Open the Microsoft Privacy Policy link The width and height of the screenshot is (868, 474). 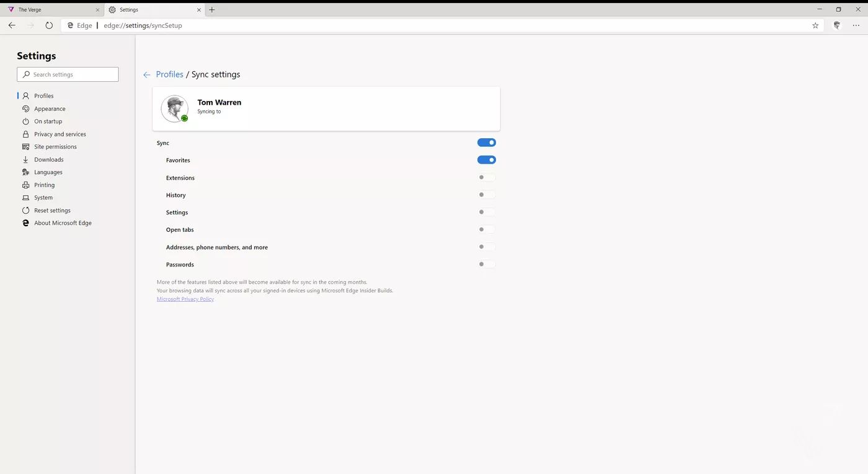pyautogui.click(x=185, y=299)
